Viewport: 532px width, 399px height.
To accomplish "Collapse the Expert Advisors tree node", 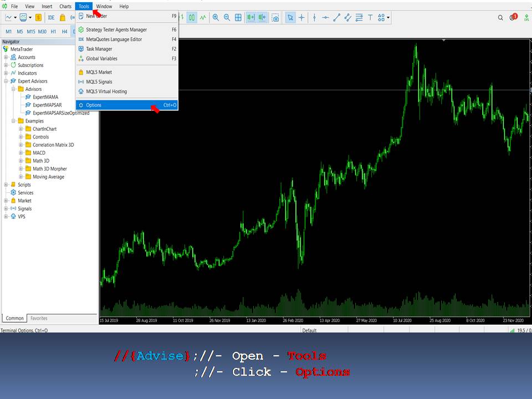I will click(x=6, y=81).
